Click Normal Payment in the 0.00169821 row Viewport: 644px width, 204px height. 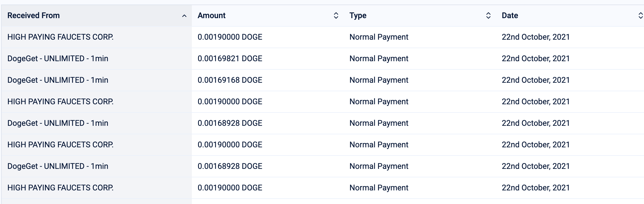click(379, 59)
